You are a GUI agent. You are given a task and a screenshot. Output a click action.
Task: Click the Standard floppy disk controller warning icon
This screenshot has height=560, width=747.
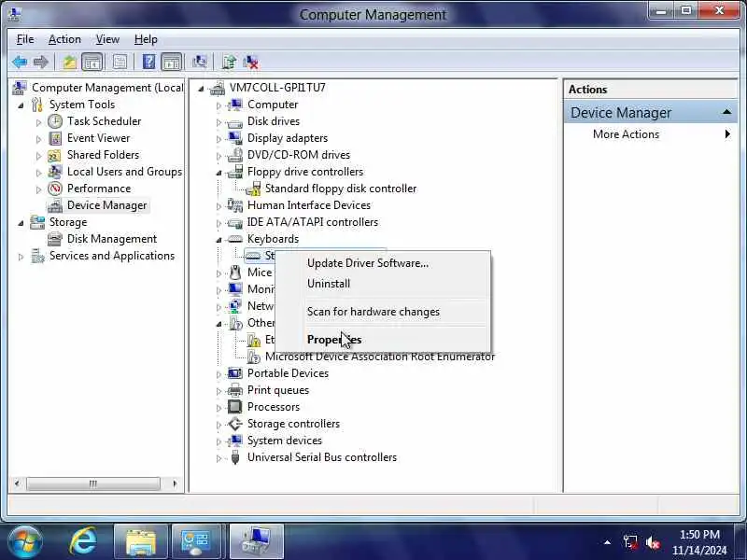coord(253,189)
